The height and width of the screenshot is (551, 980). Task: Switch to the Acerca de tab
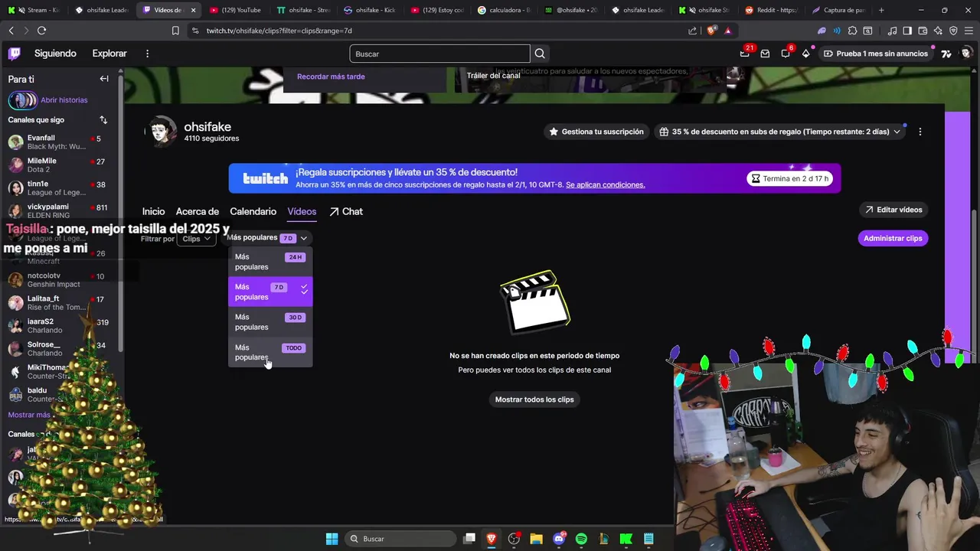coord(198,211)
